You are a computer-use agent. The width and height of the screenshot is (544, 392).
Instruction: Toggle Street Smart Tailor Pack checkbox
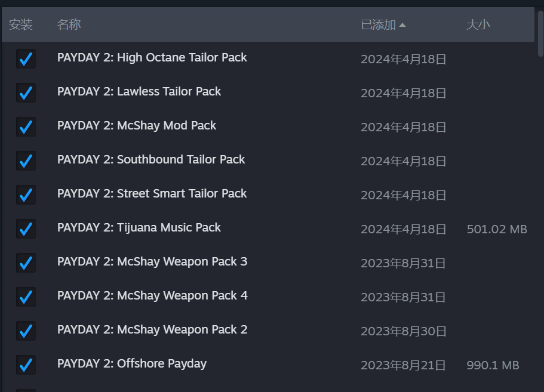coord(26,195)
